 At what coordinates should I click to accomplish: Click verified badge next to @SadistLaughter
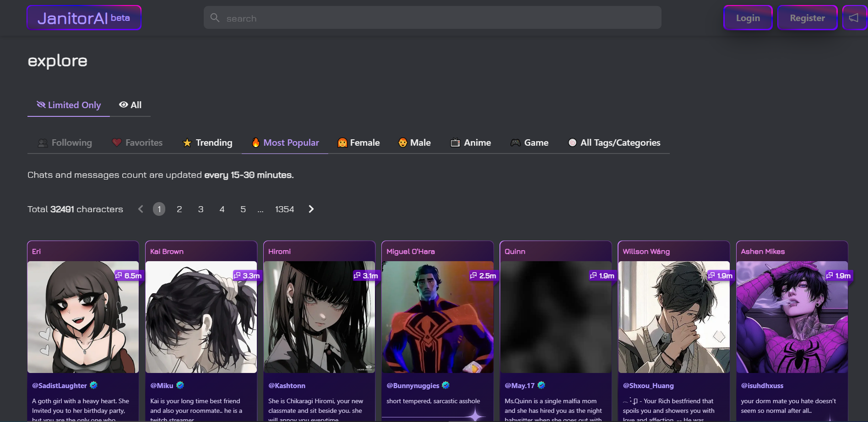(94, 385)
